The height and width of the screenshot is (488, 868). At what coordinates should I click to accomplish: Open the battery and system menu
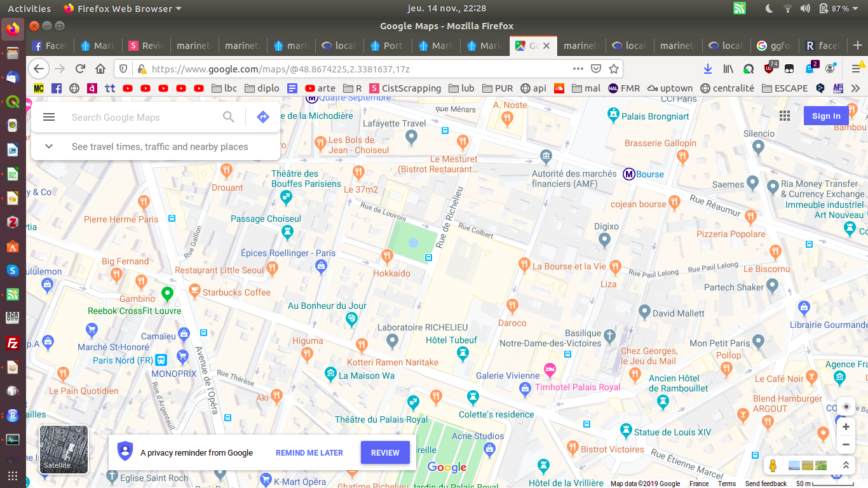click(x=840, y=8)
